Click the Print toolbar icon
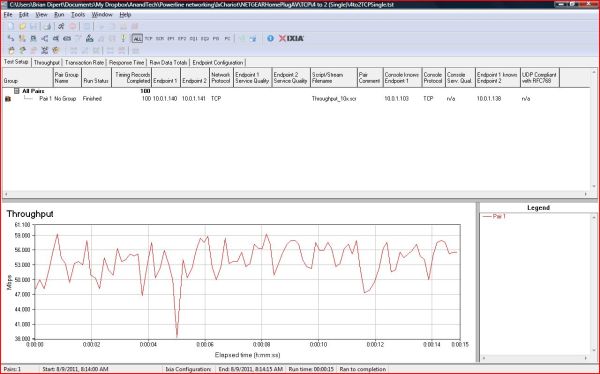This screenshot has width=600, height=374. [47, 26]
